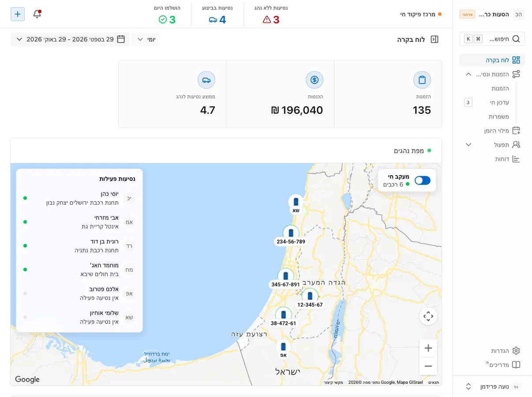Open the notifications bell
The image size is (532, 397).
37,14
